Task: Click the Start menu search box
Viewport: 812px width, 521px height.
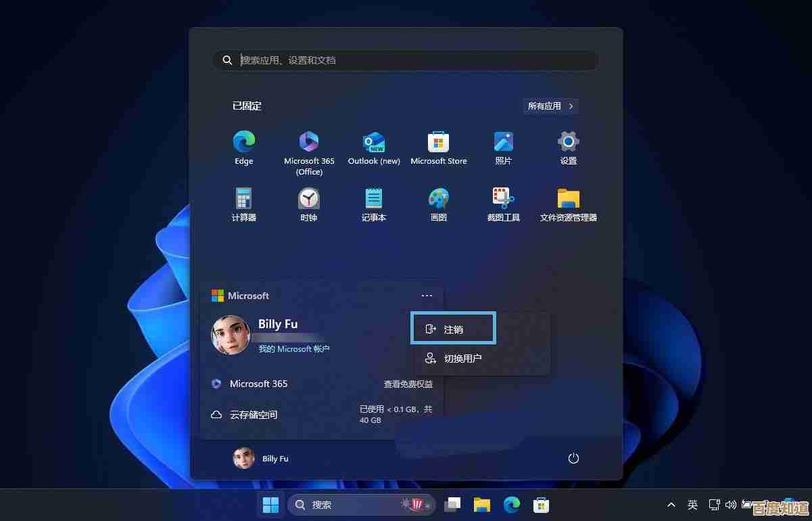Action: click(406, 60)
